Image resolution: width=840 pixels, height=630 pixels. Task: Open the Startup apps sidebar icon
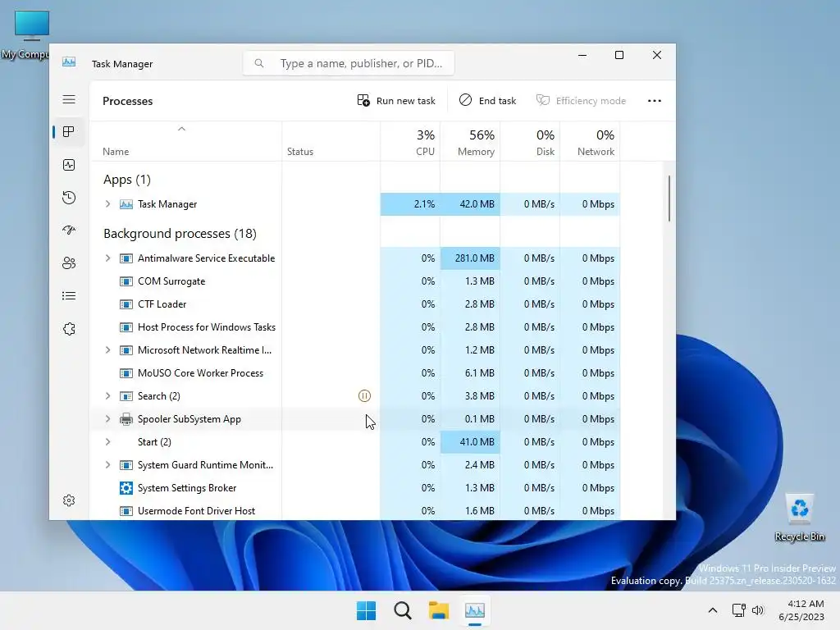pyautogui.click(x=69, y=231)
